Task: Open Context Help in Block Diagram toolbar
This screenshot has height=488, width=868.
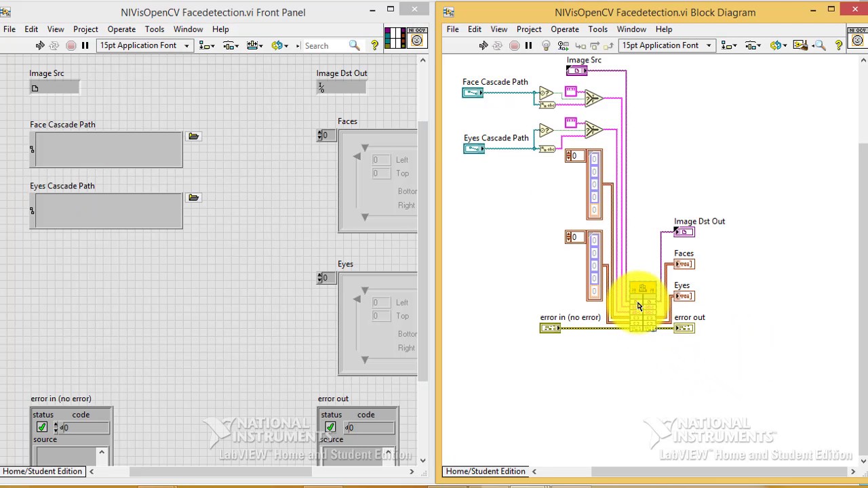Action: pos(839,45)
